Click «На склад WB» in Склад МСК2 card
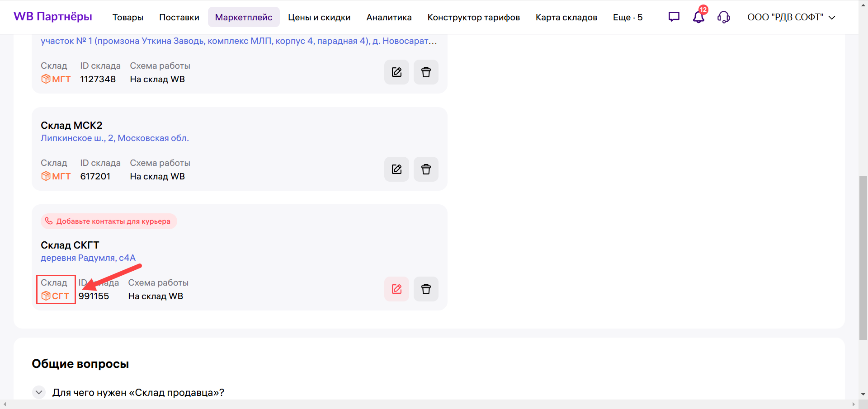This screenshot has width=868, height=409. tap(157, 176)
